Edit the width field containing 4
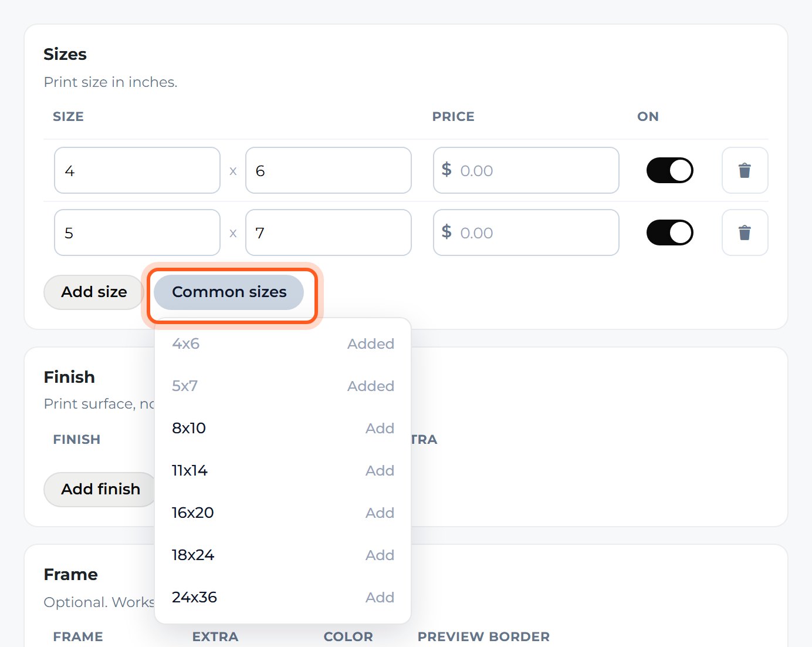 pos(137,170)
